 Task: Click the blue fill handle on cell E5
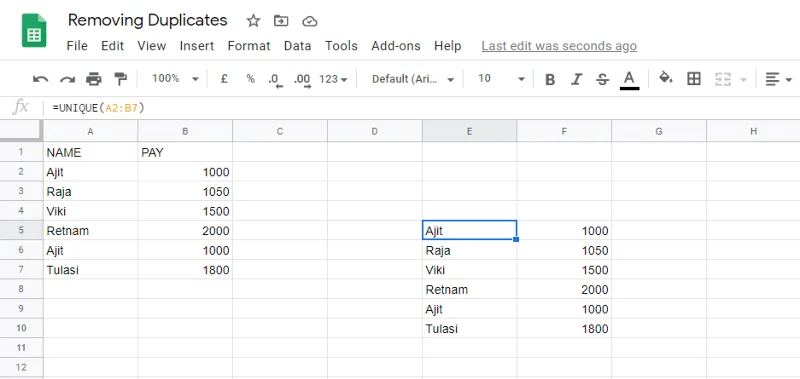coord(516,239)
